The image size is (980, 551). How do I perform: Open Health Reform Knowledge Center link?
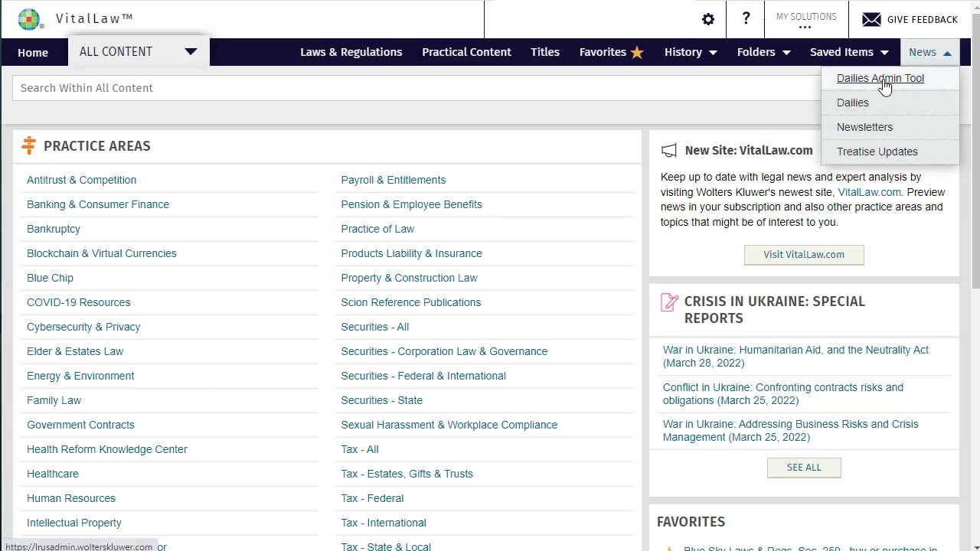(x=107, y=449)
